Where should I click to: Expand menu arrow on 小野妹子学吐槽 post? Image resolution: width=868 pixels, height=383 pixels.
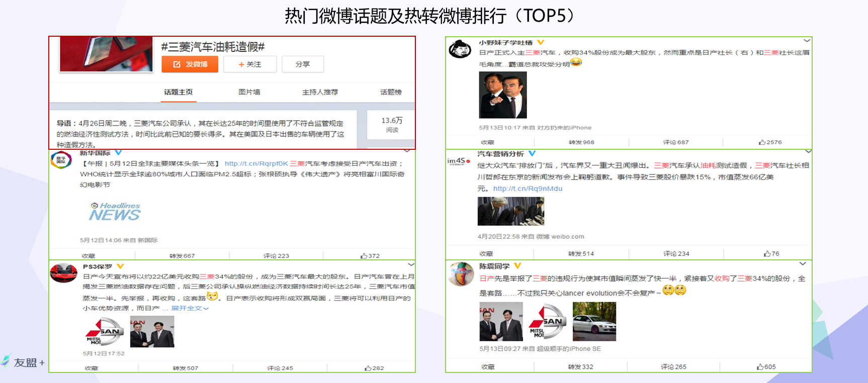point(807,40)
